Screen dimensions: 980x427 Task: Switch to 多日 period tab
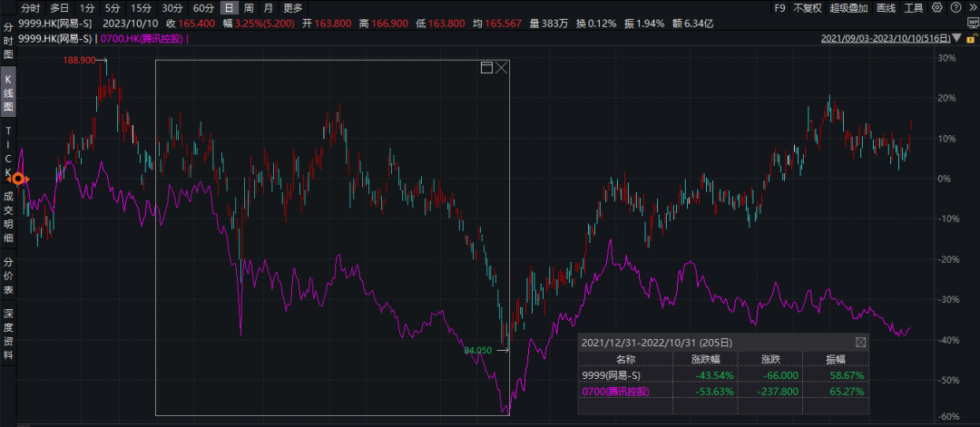coord(59,8)
